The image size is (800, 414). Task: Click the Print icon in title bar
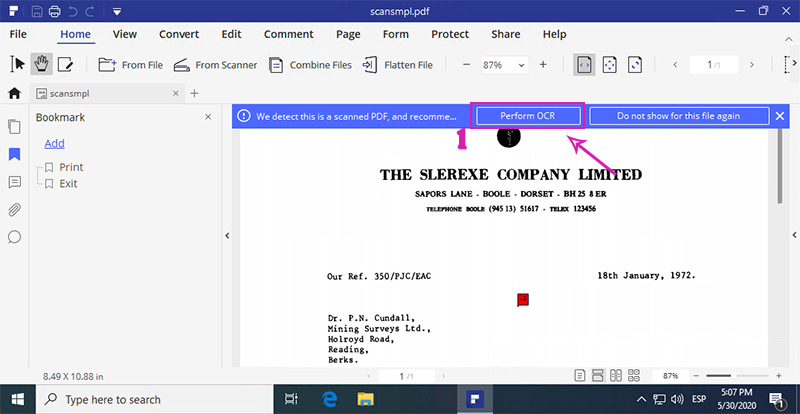pyautogui.click(x=55, y=11)
